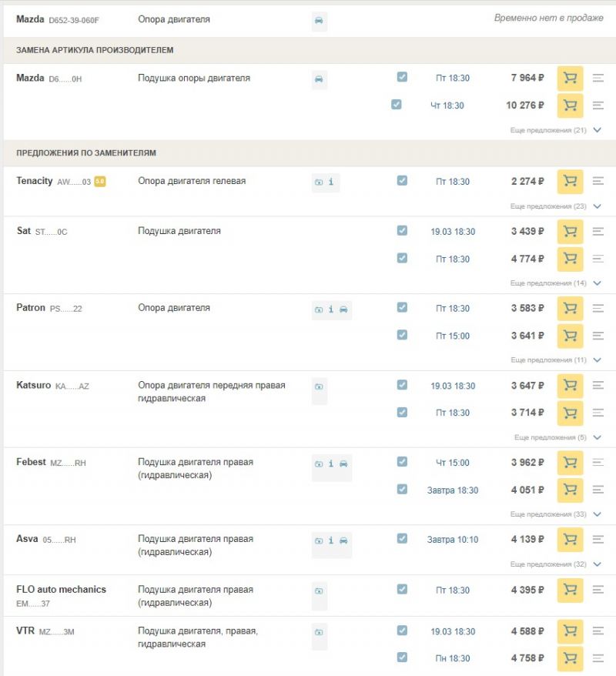Show info icon for Patron part

pos(331,310)
